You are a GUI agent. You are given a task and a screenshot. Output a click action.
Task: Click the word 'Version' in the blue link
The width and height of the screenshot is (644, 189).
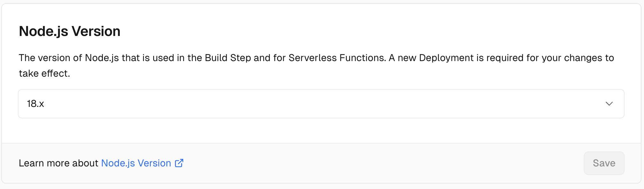(154, 163)
